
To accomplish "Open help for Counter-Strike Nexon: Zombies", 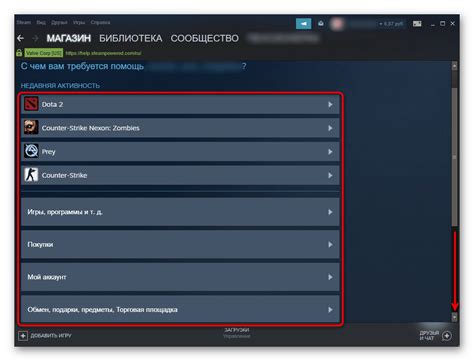I will coord(180,128).
